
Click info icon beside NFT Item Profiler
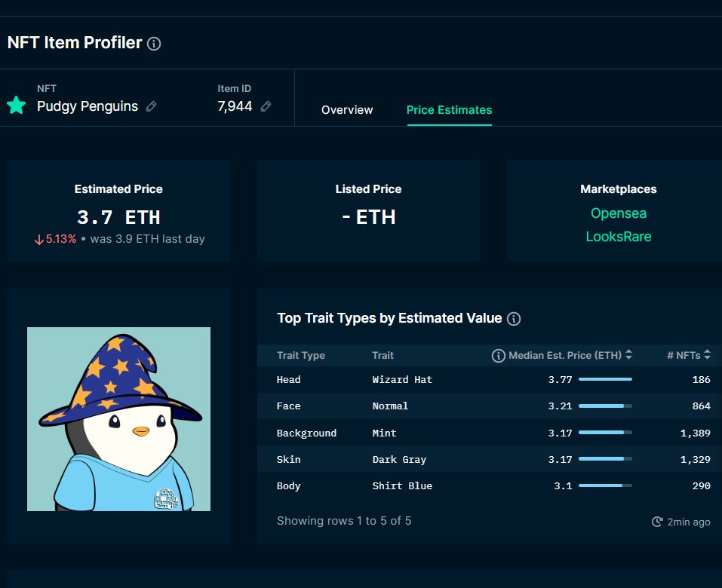point(154,44)
